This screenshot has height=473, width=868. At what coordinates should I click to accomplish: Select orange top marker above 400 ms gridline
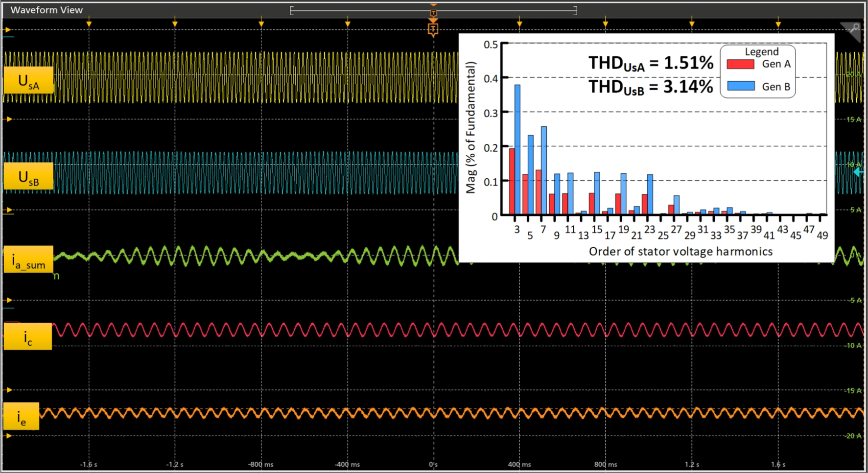pos(519,23)
